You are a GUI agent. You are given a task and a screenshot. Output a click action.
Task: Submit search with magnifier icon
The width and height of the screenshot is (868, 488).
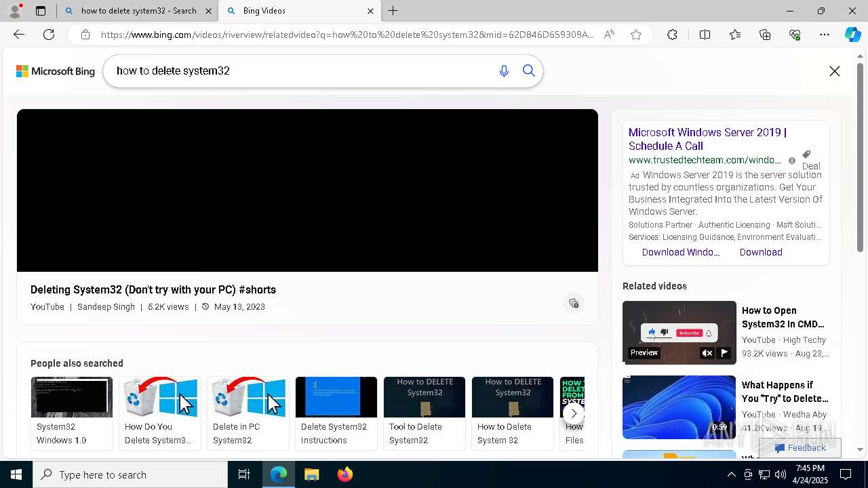529,71
